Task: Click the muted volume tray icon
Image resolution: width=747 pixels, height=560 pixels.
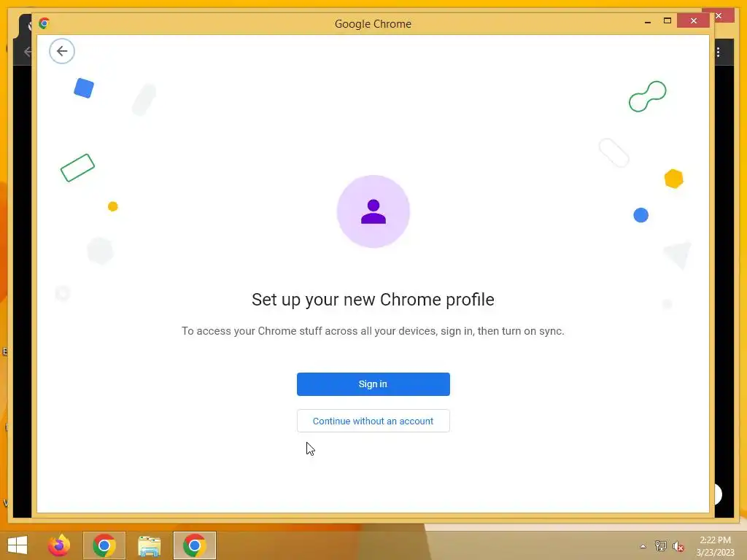Action: point(678,546)
